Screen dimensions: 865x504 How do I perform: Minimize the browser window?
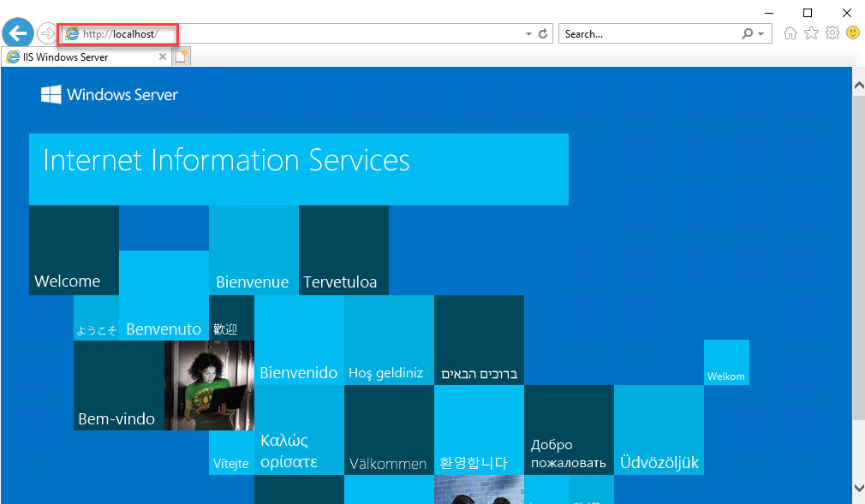pos(769,13)
